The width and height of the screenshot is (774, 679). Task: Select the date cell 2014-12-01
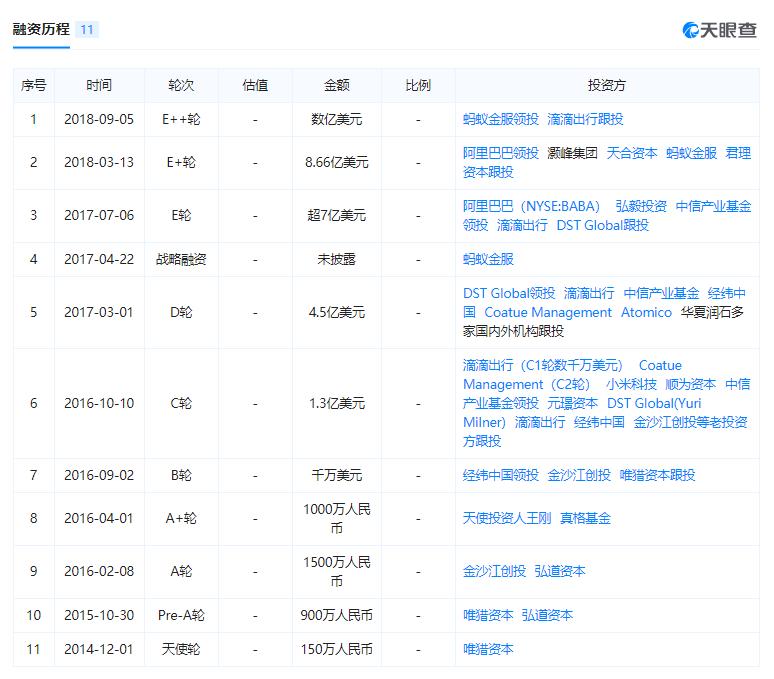[99, 650]
